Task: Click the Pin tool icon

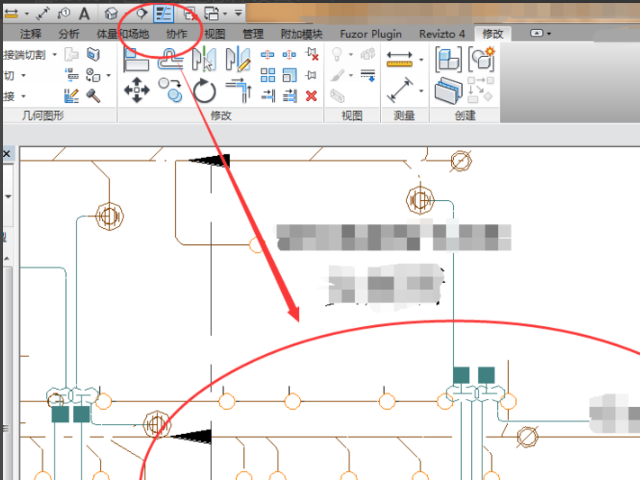Action: click(x=311, y=75)
